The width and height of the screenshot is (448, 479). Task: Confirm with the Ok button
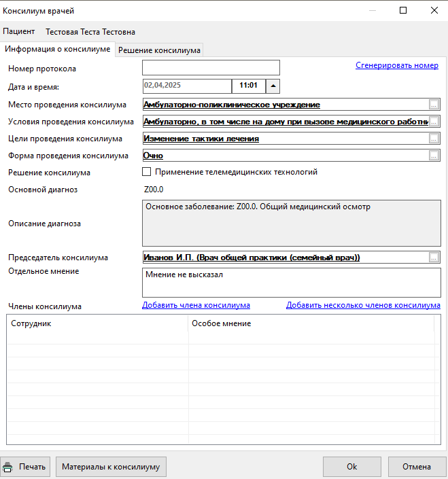pyautogui.click(x=352, y=467)
